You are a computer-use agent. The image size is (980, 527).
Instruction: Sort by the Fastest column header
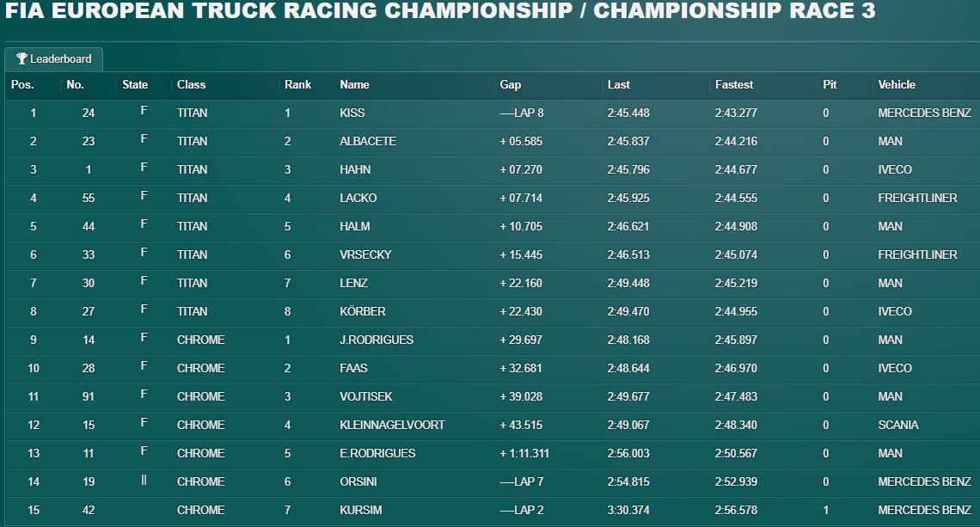734,84
